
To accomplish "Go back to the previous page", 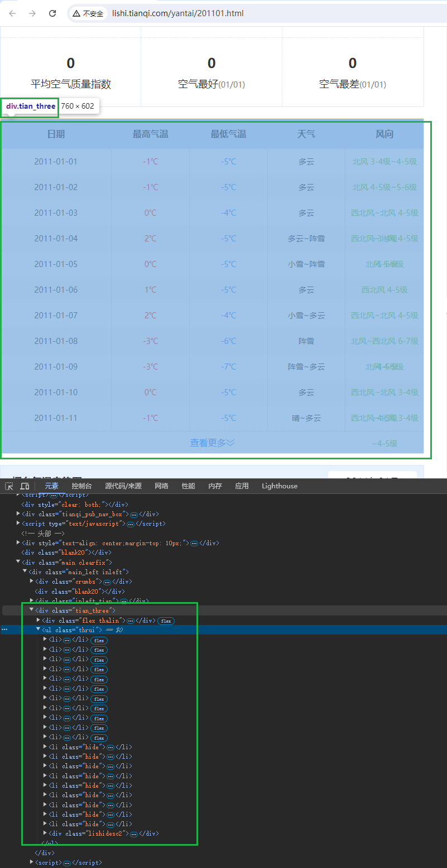I will coord(12,13).
